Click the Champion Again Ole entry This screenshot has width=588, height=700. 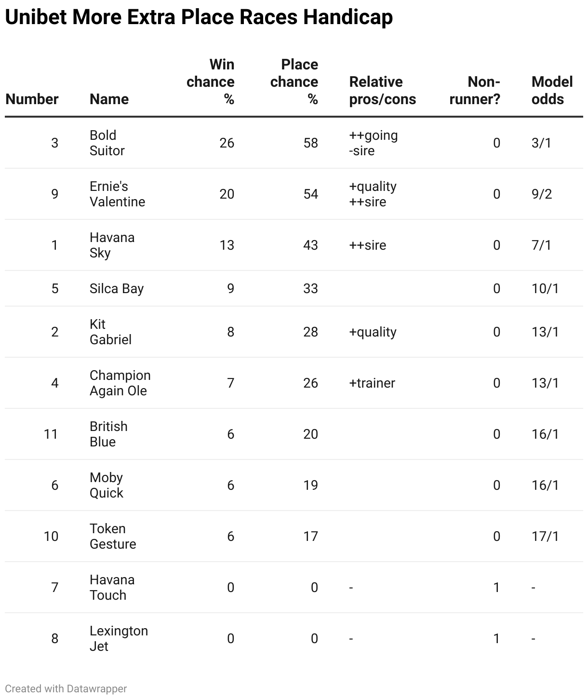120,383
